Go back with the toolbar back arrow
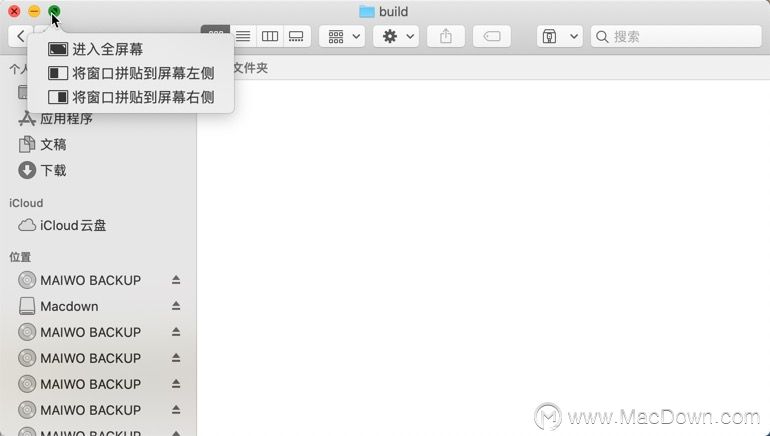The image size is (770, 436). coord(20,36)
